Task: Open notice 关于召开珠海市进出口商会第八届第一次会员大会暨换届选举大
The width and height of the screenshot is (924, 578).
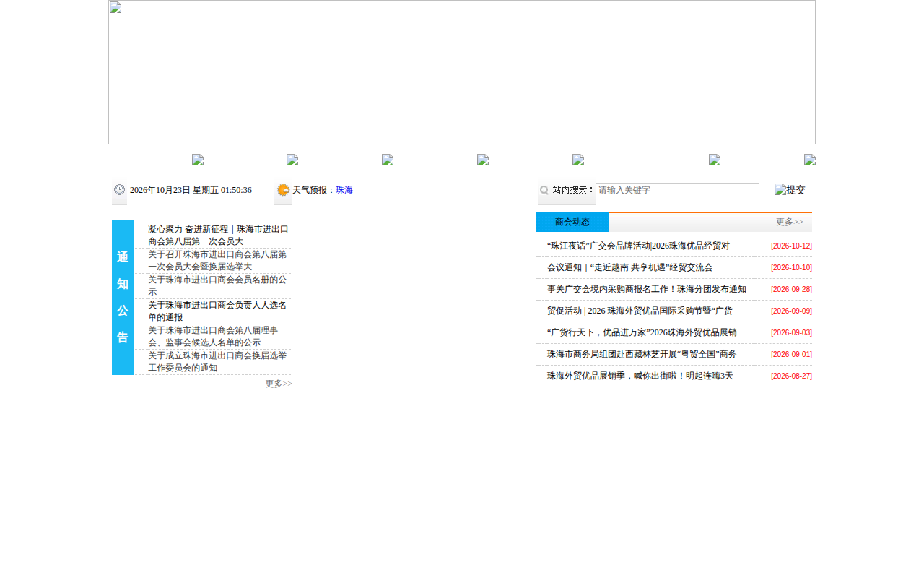Action: click(x=217, y=261)
